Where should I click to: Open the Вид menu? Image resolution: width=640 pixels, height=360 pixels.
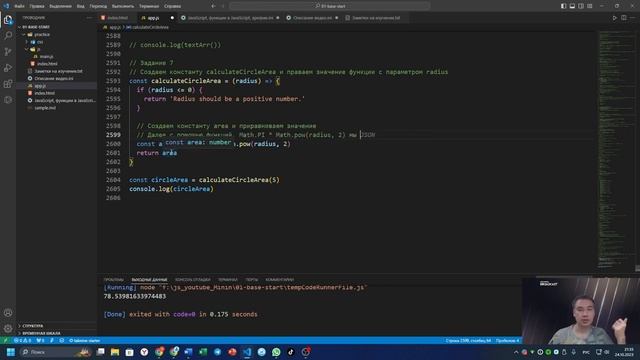(80, 6)
